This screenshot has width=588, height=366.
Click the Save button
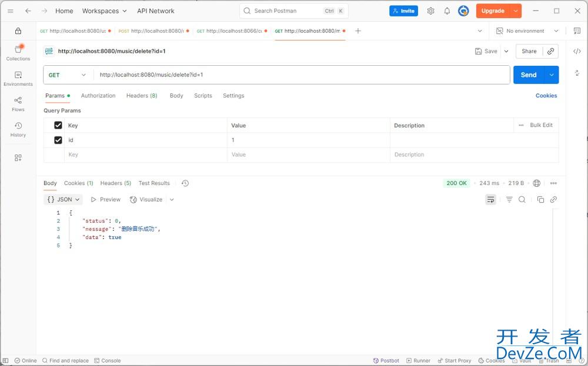point(486,51)
